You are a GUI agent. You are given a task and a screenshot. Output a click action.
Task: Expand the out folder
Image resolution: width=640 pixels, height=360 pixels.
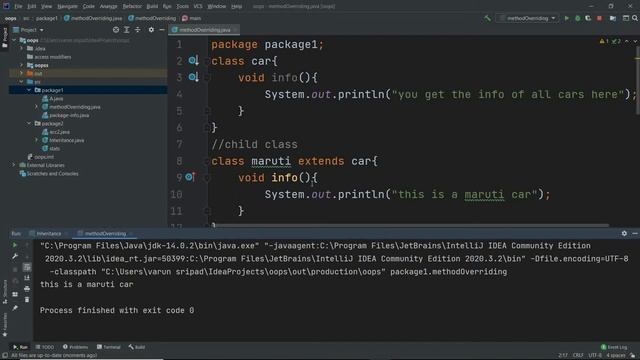22,73
